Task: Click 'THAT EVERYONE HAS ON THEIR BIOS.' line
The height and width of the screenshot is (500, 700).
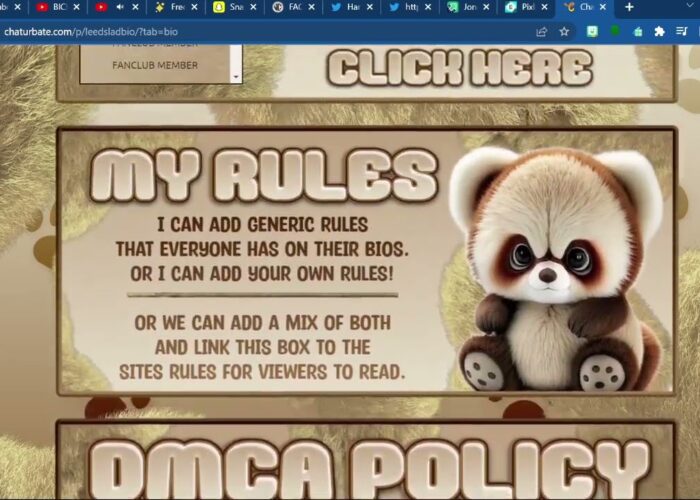Action: [x=262, y=249]
